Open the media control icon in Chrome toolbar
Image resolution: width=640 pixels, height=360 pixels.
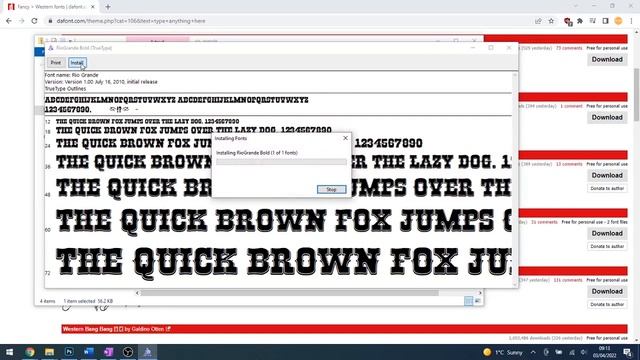tap(593, 21)
